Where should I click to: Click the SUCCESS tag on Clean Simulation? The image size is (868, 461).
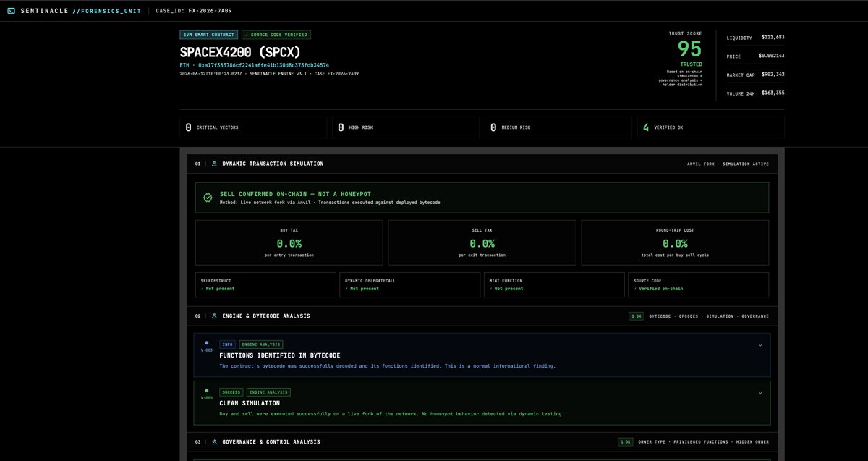point(231,392)
